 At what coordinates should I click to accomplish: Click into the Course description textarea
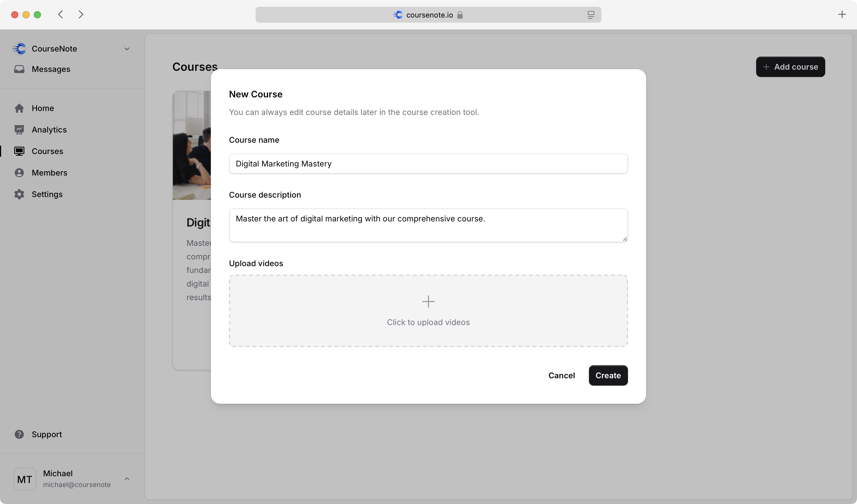pyautogui.click(x=428, y=225)
